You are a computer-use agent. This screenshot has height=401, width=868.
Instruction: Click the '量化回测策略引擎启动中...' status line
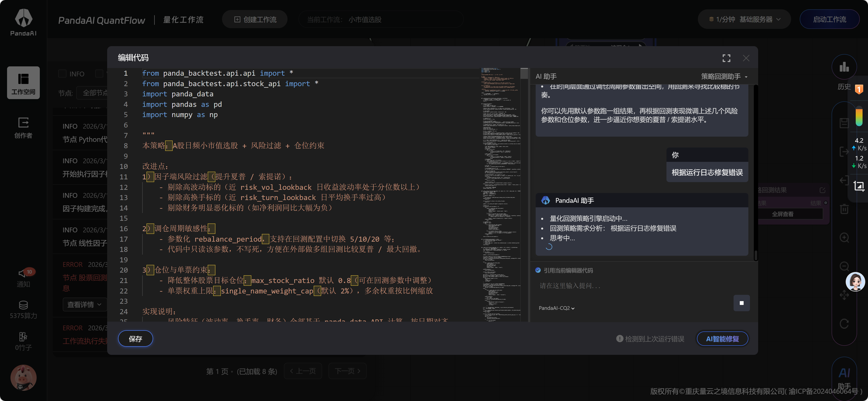[588, 218]
